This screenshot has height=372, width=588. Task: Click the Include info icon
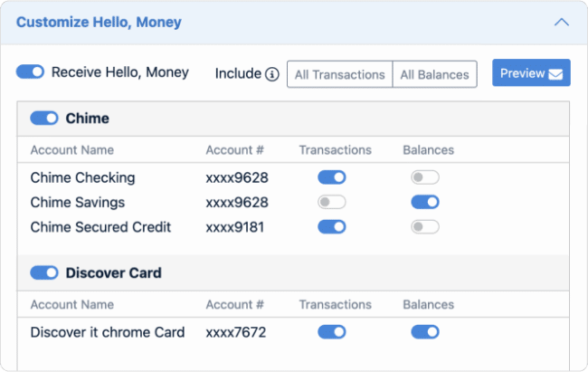[272, 74]
